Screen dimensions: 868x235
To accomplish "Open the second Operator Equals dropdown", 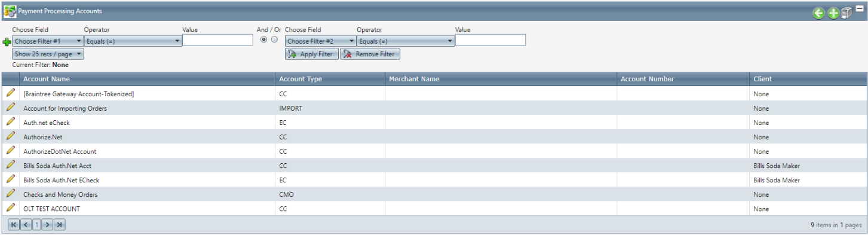I will point(406,41).
